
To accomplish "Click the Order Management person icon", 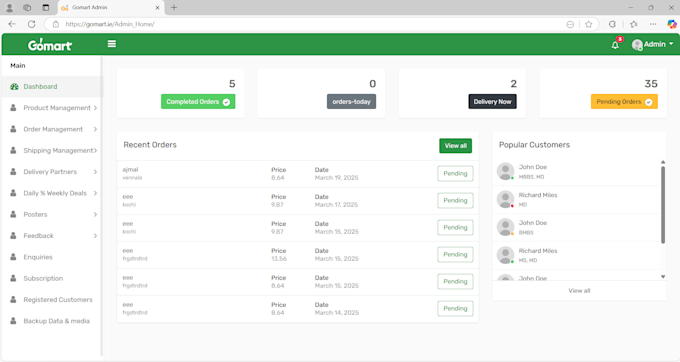I will pos(13,129).
